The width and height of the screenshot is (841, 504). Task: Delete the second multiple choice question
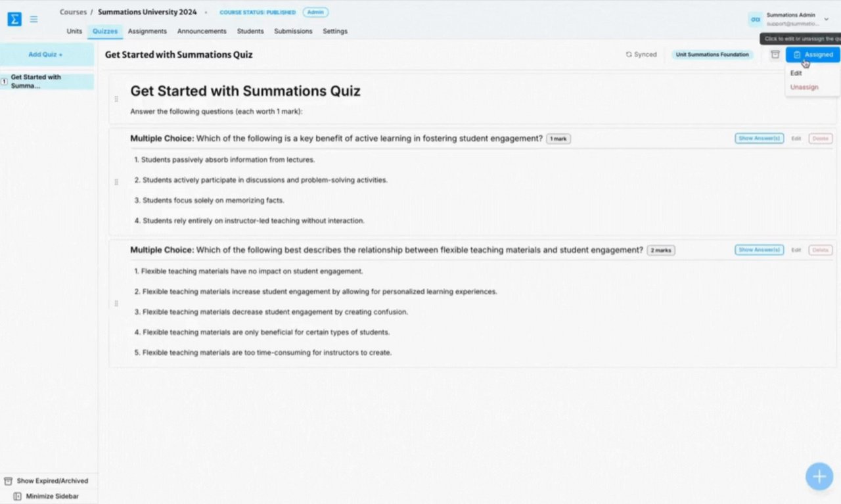click(821, 250)
